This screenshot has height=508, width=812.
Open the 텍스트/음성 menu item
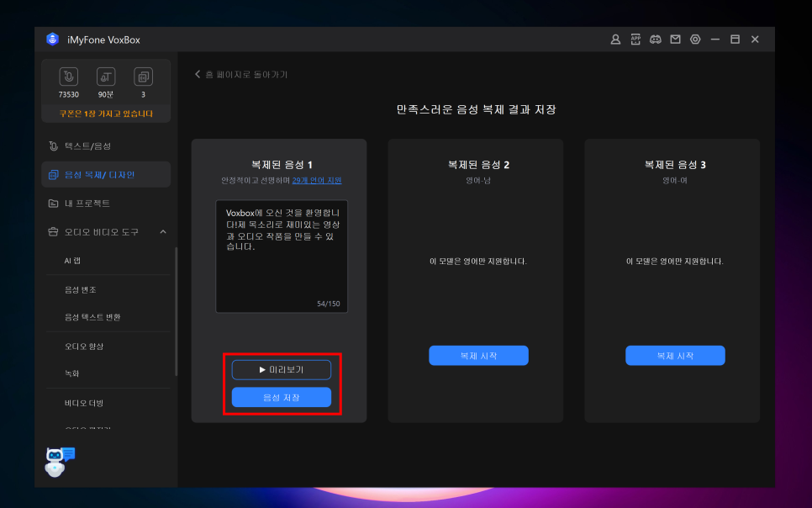106,146
